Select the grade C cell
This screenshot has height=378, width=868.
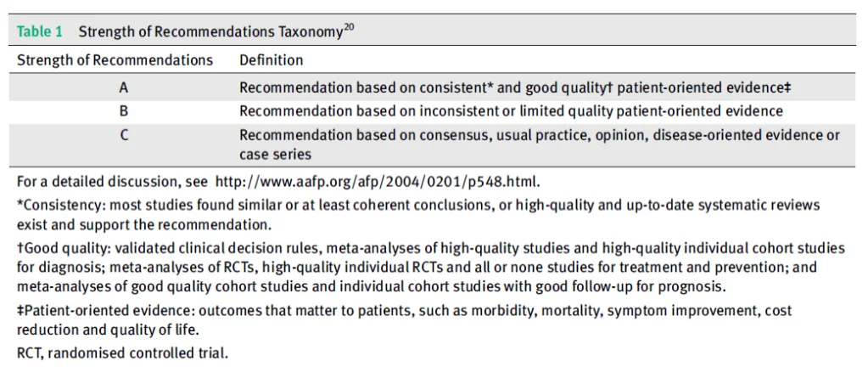(124, 135)
